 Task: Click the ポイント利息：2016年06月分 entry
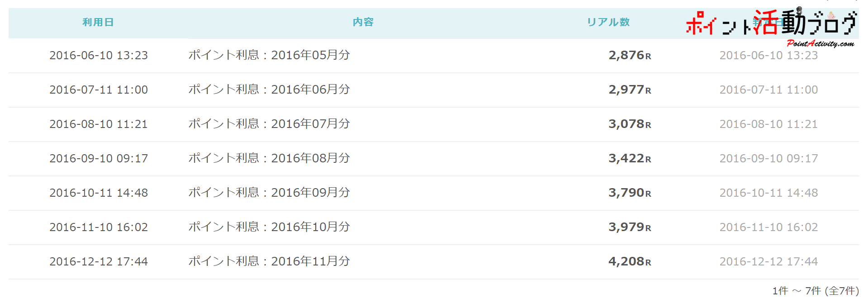[269, 90]
